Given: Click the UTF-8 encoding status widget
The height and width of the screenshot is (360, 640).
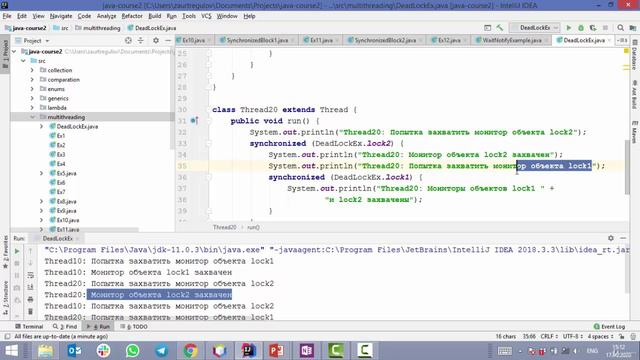Looking at the screenshot, I should (573, 337).
